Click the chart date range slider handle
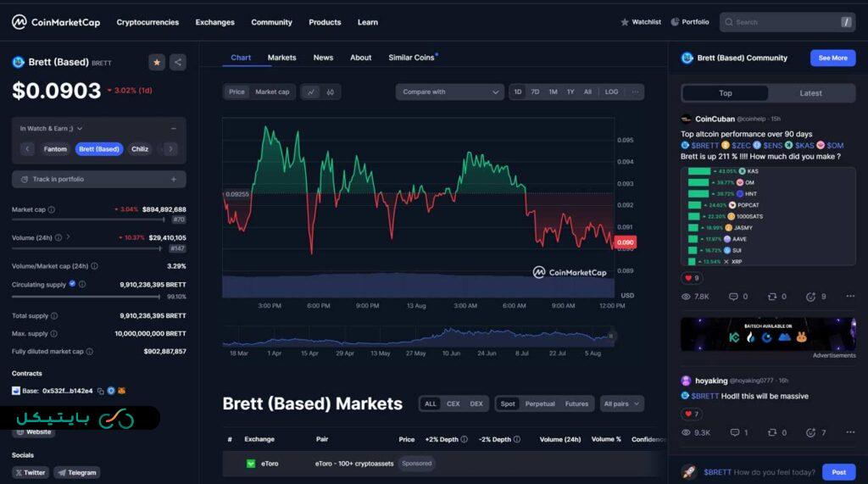This screenshot has width=868, height=484. 612,337
